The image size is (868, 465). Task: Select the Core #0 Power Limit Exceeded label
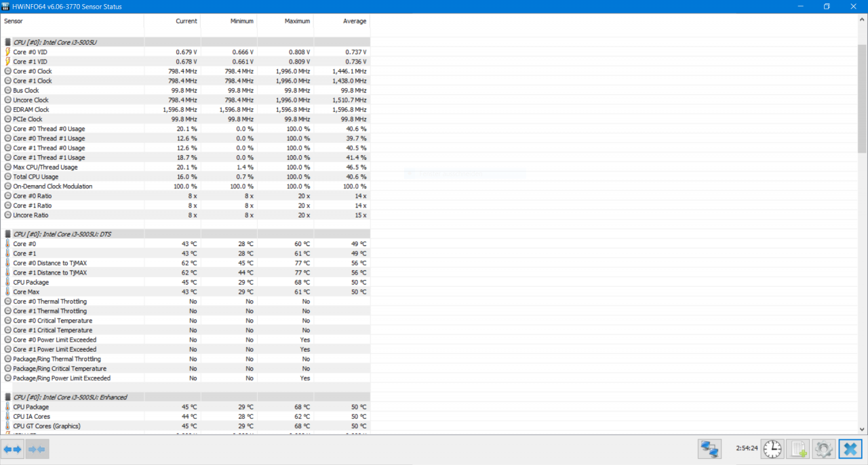[55, 340]
